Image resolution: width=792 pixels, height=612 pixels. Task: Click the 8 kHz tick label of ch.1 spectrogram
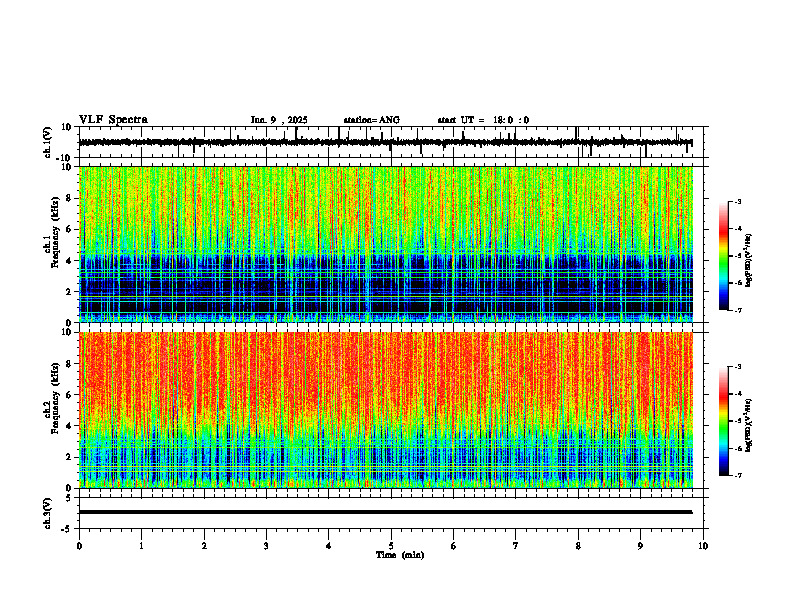point(69,198)
